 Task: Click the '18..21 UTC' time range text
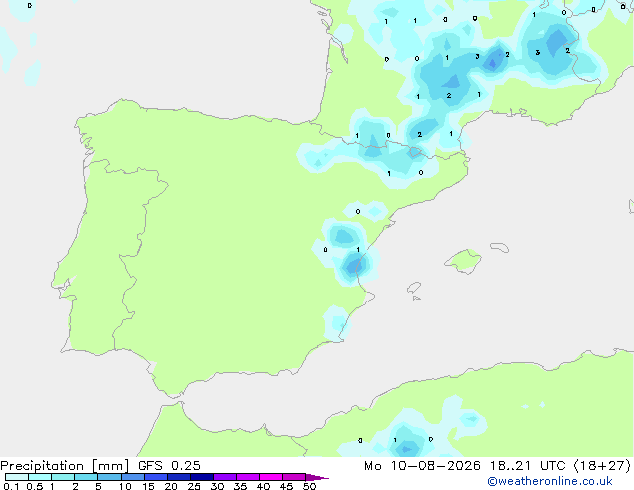527,466
